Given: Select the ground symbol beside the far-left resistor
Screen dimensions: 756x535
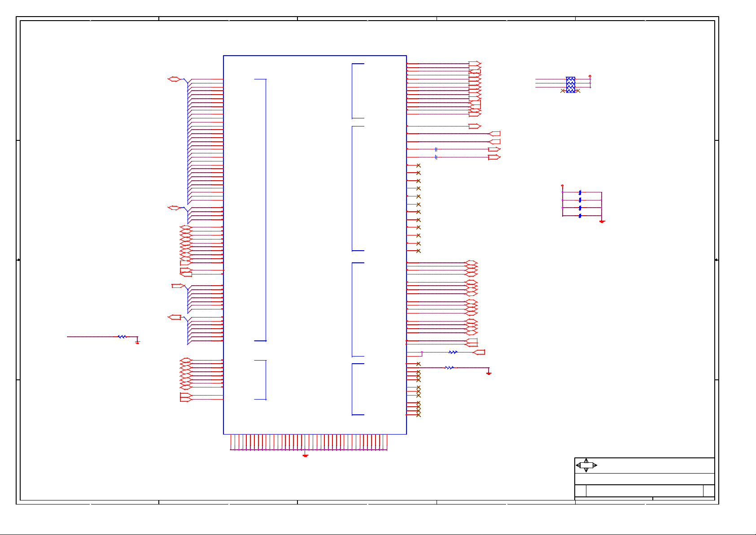Looking at the screenshot, I should pos(137,342).
